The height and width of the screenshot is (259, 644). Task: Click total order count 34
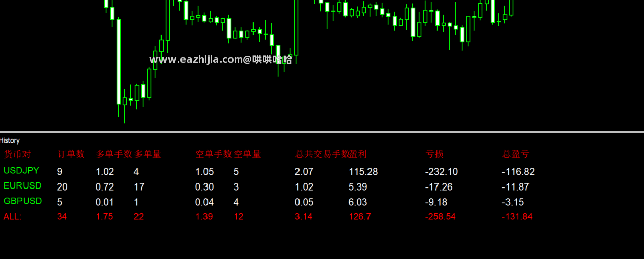tap(62, 217)
